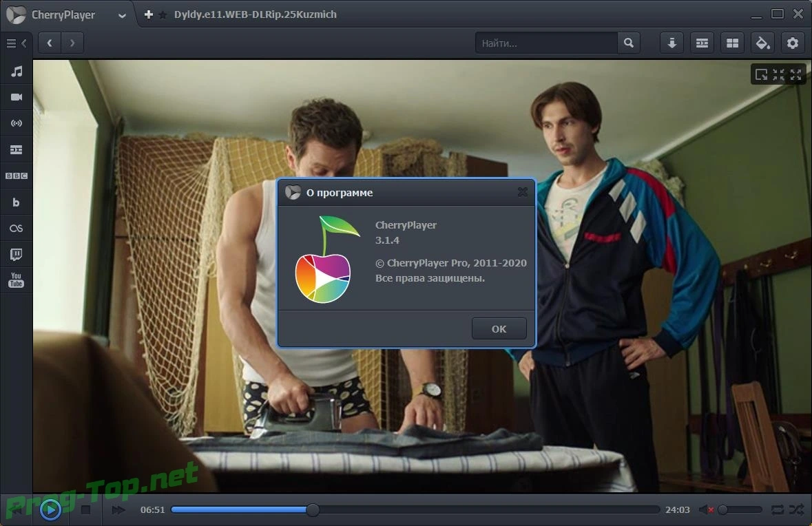Click the cherry logo in about dialog
The image size is (812, 526).
[x=326, y=260]
